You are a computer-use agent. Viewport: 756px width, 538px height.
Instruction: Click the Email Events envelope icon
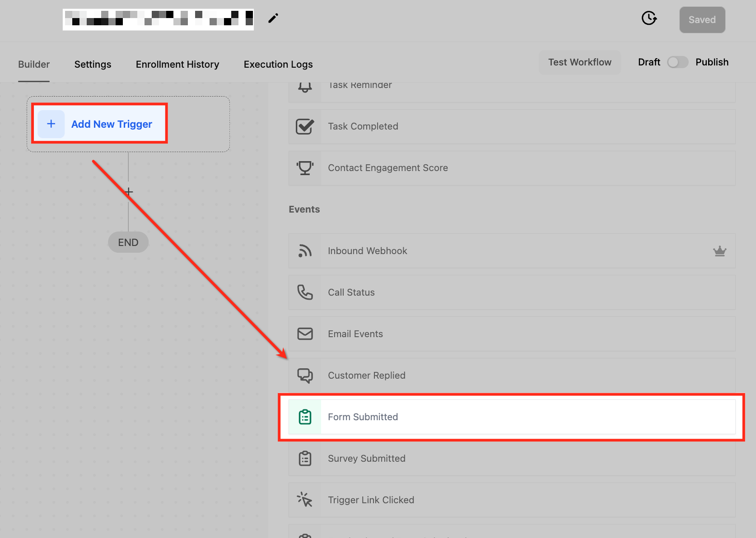coord(305,334)
